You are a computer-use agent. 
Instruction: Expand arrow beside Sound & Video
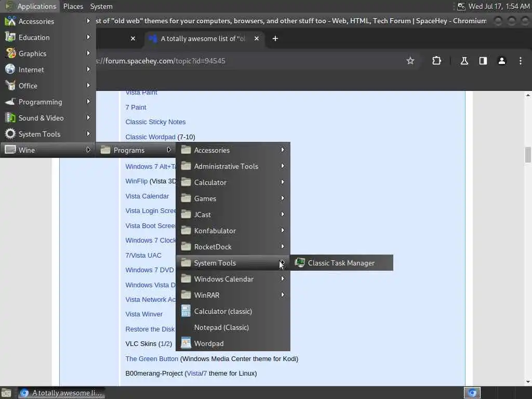[x=88, y=117]
